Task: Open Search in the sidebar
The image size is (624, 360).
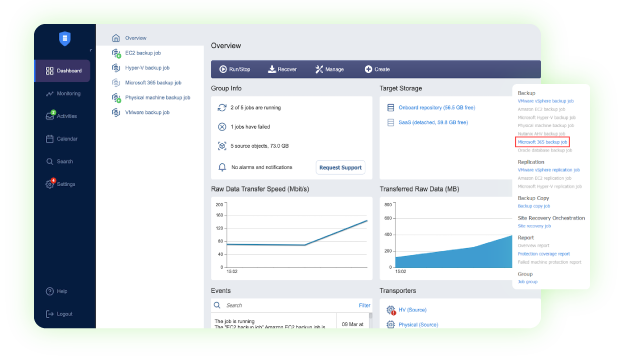Action: pyautogui.click(x=60, y=162)
